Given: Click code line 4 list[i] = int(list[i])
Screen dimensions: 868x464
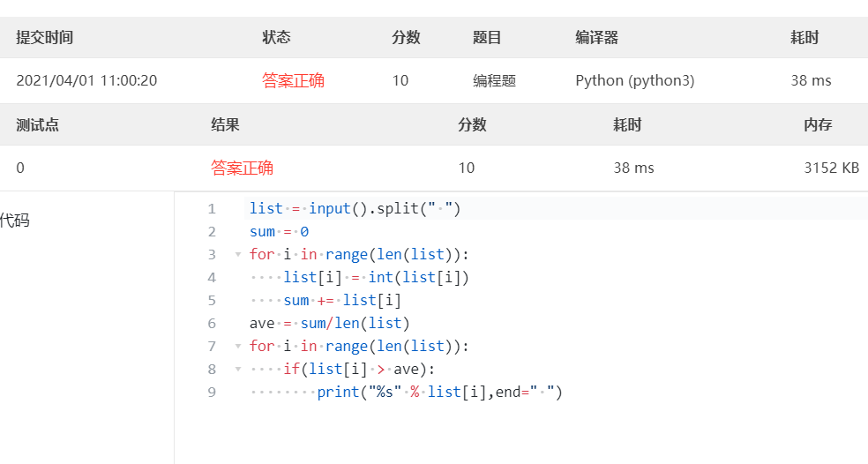Looking at the screenshot, I should click(x=376, y=277).
